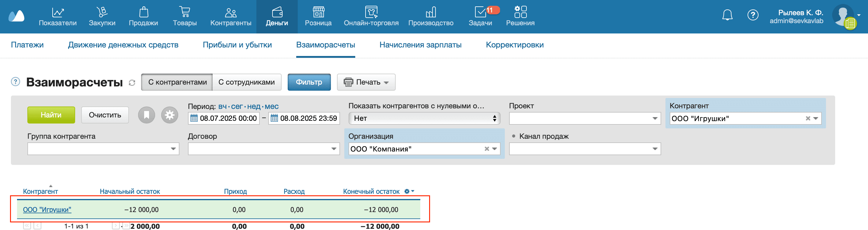Click the period start date field
The image size is (868, 230).
[x=224, y=118]
